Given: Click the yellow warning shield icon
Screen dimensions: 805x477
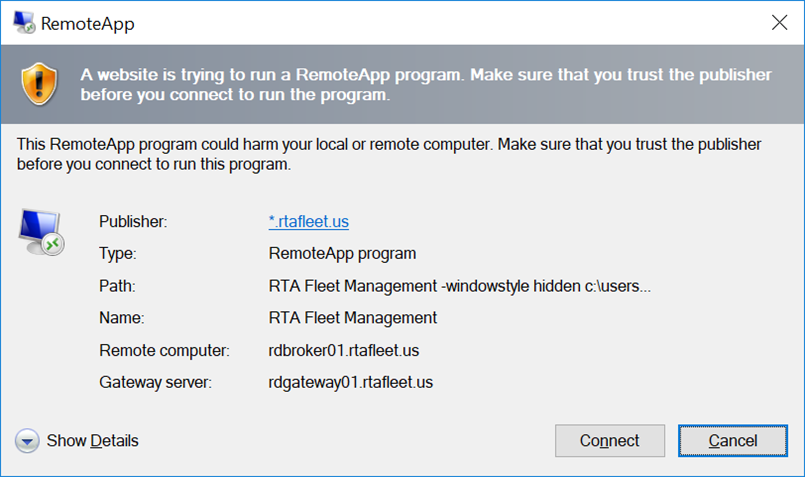Looking at the screenshot, I should [43, 84].
